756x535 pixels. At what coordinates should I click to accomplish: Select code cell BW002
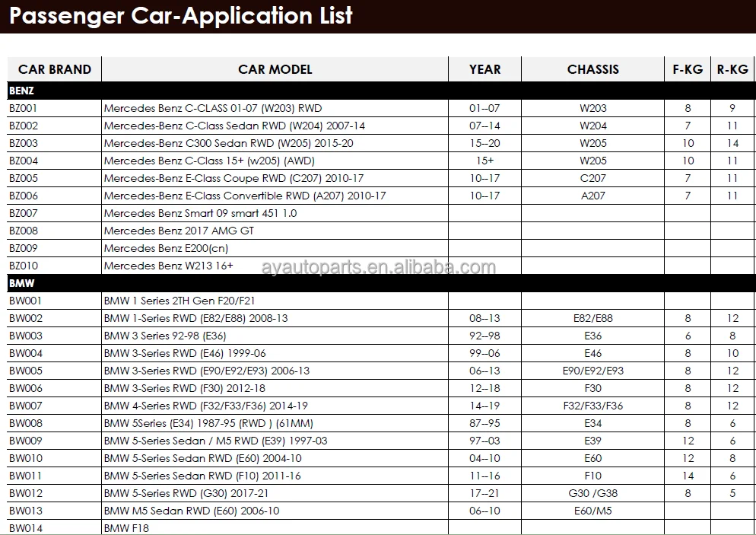pos(55,318)
